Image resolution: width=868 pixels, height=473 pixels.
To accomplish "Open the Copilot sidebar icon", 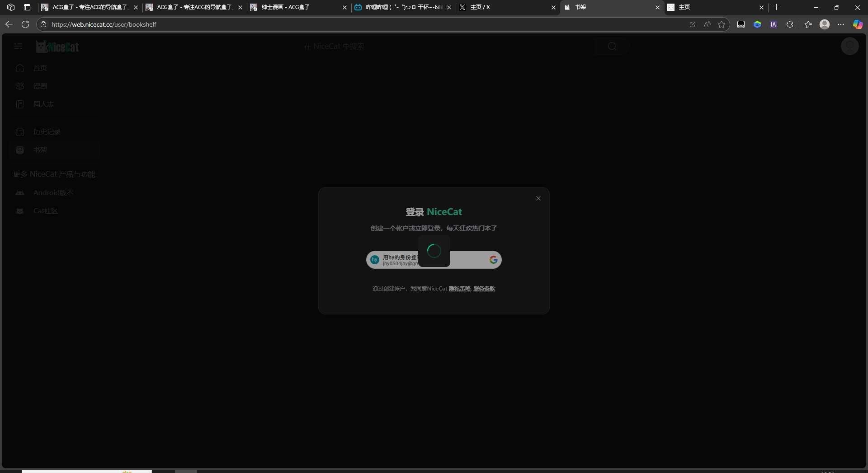I will pos(858,24).
